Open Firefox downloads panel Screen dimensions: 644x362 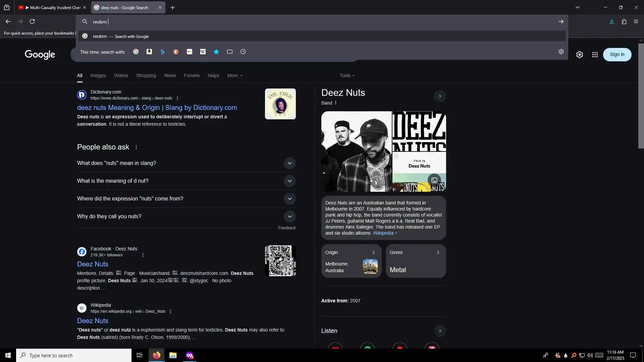(x=611, y=21)
